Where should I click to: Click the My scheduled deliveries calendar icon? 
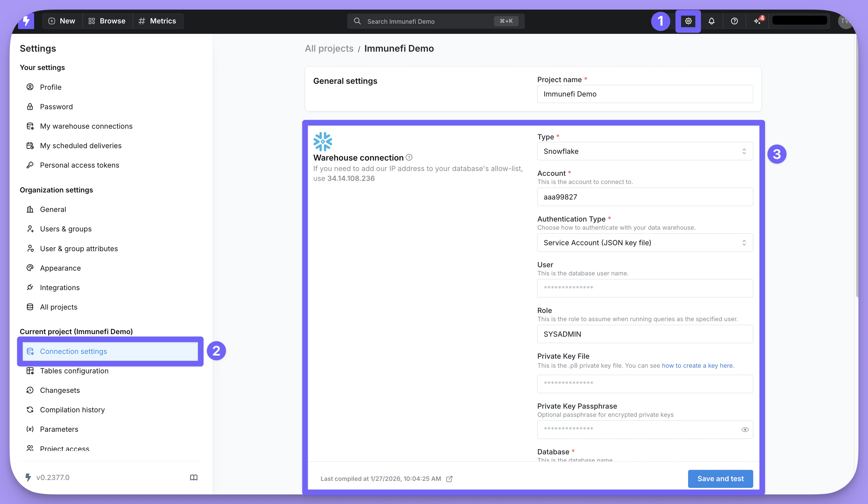(x=30, y=146)
